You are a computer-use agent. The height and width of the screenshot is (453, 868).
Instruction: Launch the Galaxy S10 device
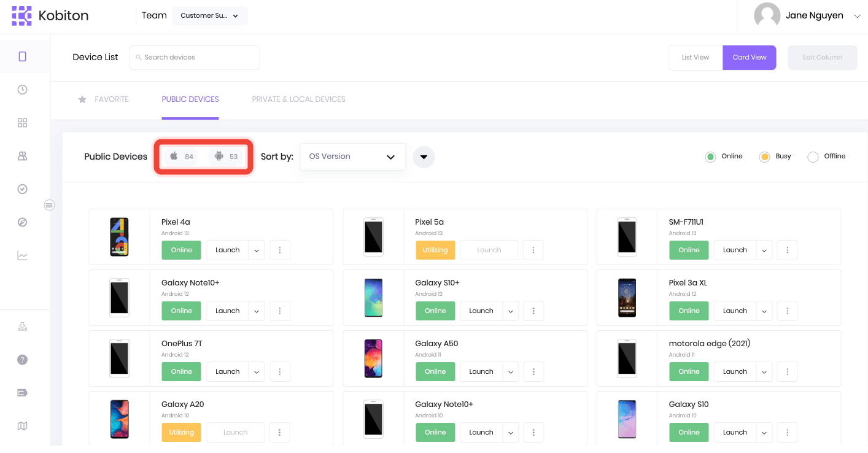point(735,432)
